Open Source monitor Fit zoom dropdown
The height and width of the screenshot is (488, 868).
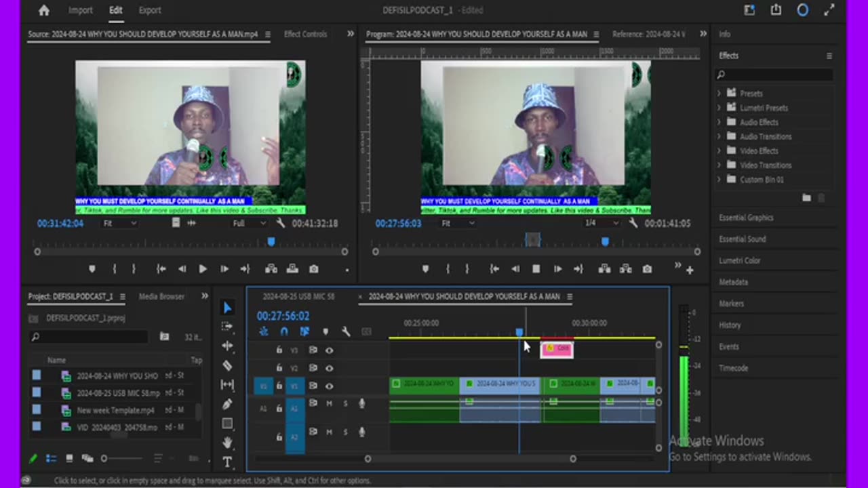(119, 223)
